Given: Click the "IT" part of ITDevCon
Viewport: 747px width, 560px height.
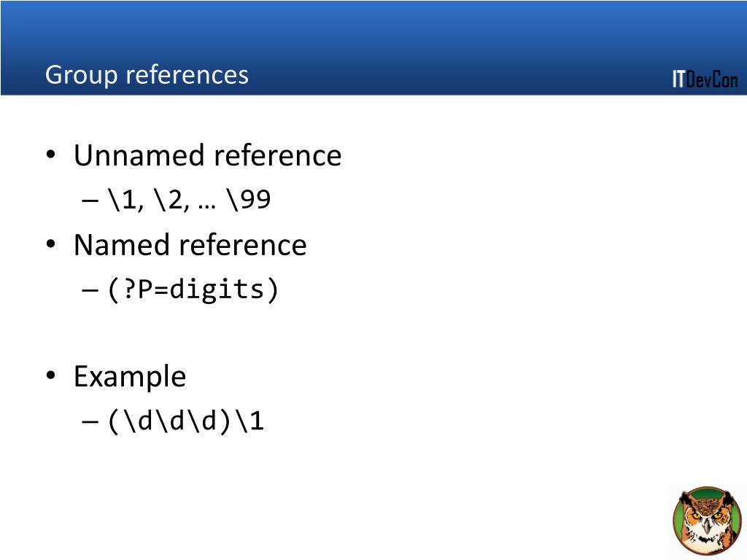Looking at the screenshot, I should click(678, 79).
